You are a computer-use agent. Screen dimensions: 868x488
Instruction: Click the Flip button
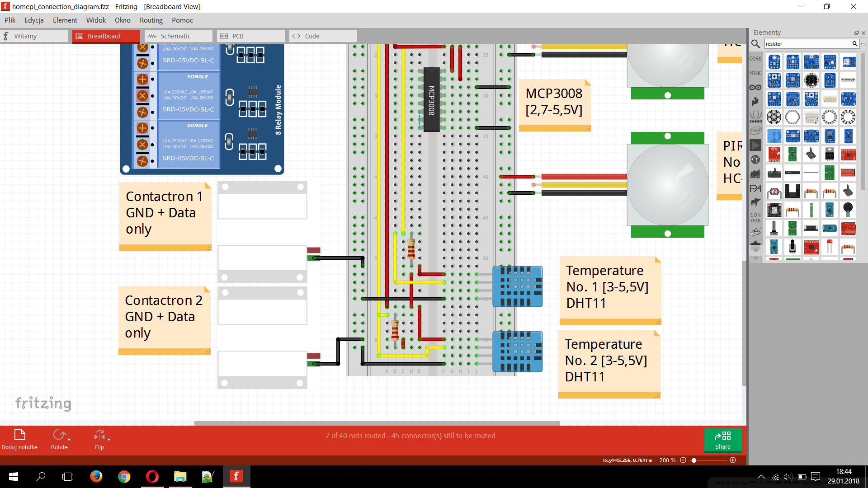point(100,440)
